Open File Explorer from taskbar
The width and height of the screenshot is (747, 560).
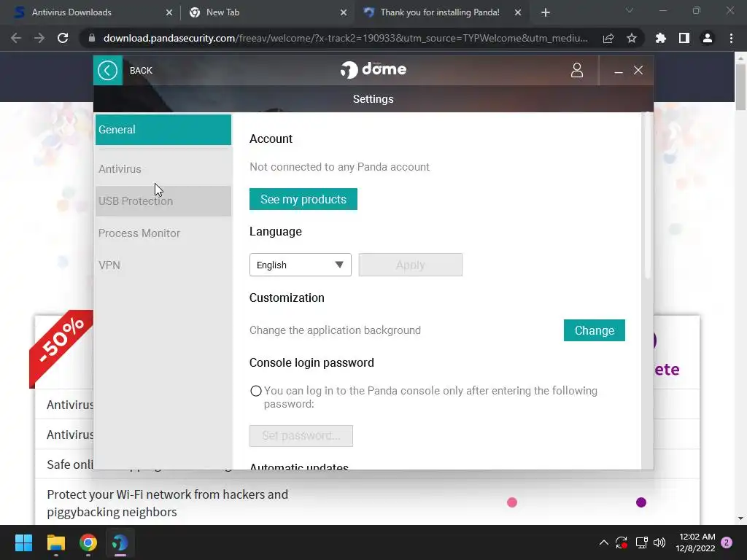55,542
